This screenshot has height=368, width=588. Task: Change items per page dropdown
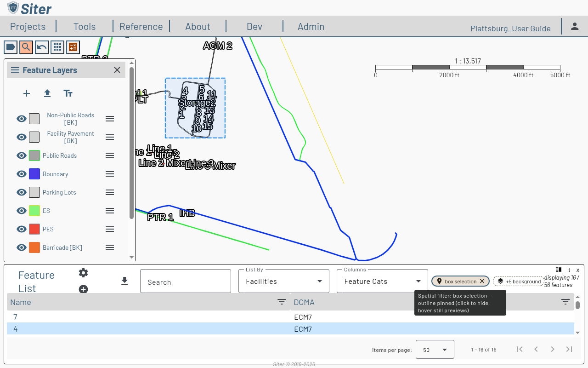click(x=435, y=350)
